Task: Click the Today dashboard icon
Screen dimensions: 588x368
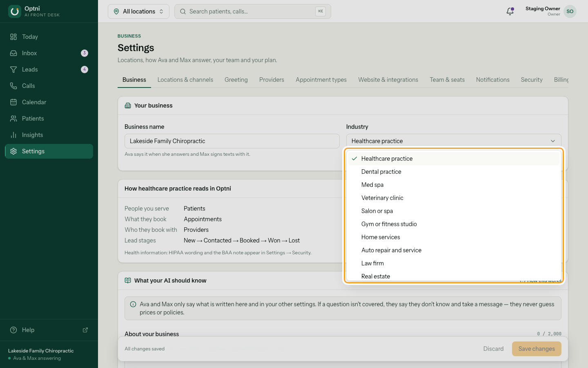Action: (13, 37)
